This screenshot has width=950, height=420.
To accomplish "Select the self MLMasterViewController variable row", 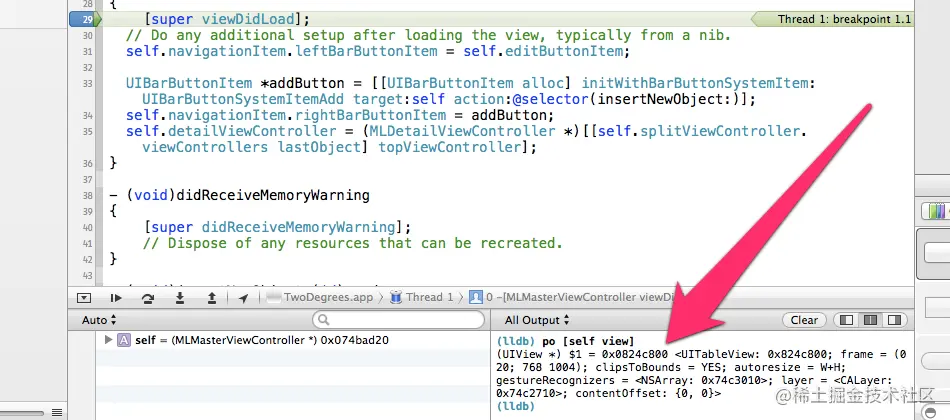I will coord(293,340).
